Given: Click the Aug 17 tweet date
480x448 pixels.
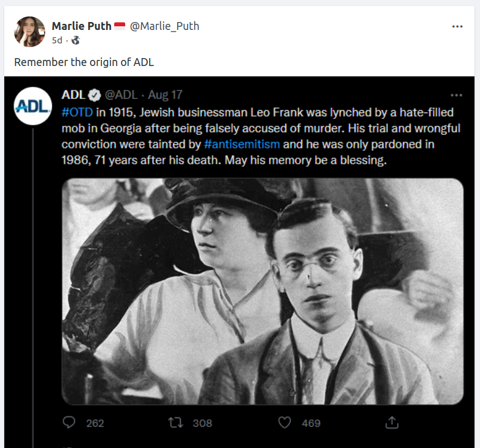Looking at the screenshot, I should (x=165, y=95).
